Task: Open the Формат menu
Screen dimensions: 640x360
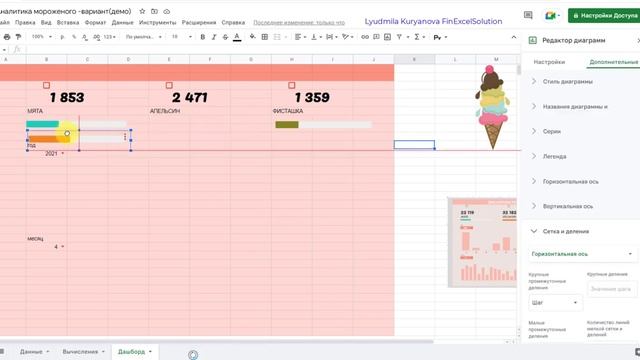Action: tap(95, 22)
